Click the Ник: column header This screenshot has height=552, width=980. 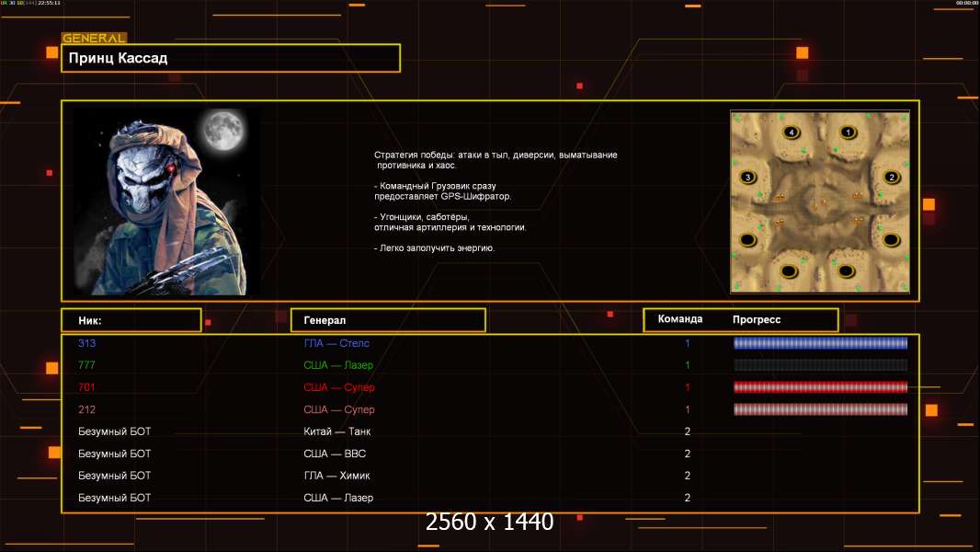point(131,320)
